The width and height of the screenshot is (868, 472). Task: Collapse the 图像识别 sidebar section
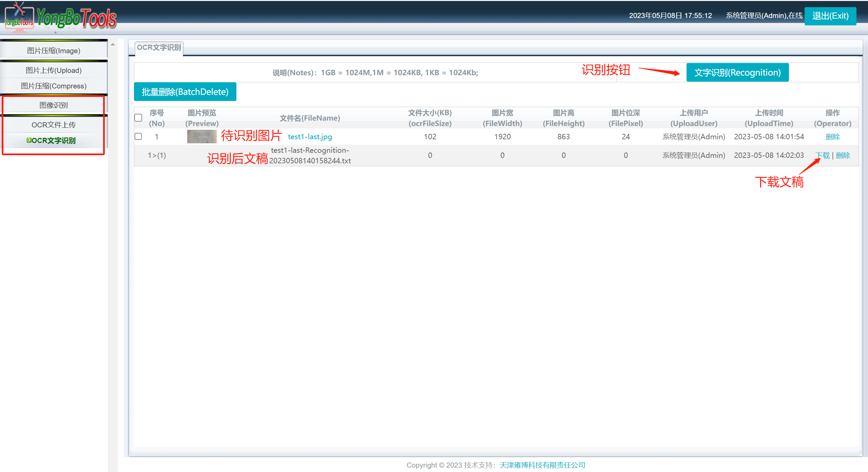pos(54,105)
